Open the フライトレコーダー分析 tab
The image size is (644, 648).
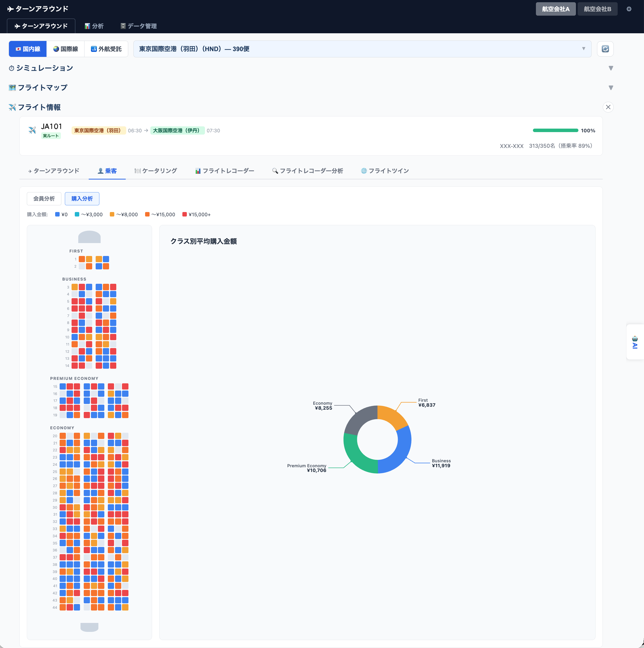[x=308, y=171]
